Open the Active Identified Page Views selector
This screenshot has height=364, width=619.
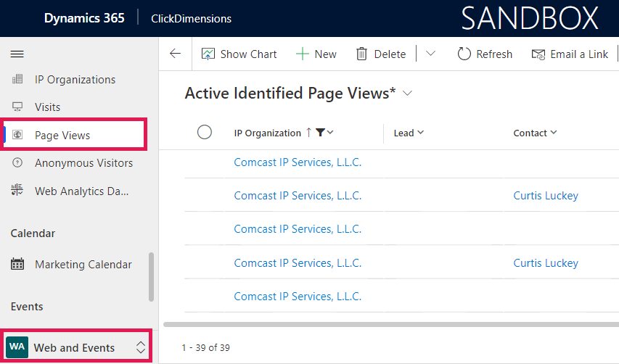pos(407,94)
